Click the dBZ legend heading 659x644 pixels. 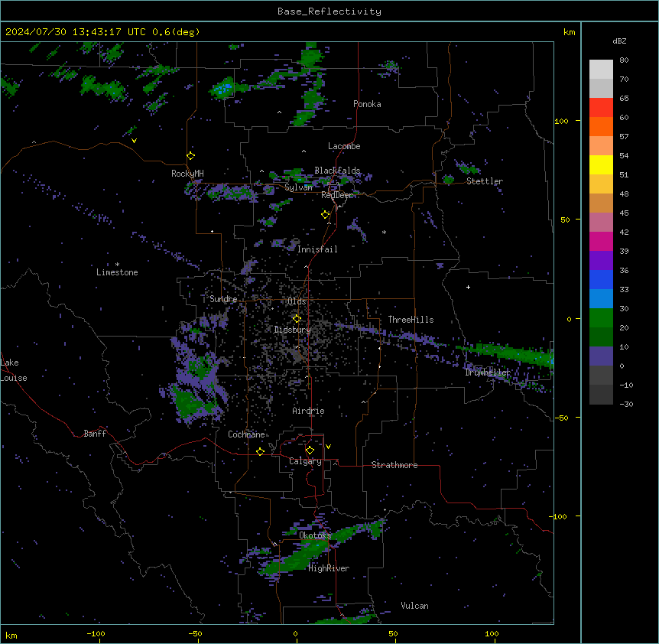tap(619, 41)
